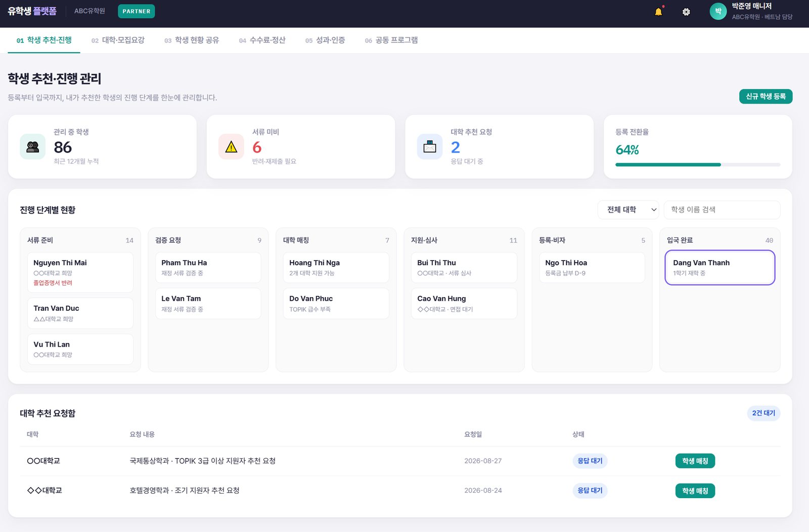This screenshot has height=532, width=809.
Task: Click the warning triangle icon
Action: (x=231, y=147)
